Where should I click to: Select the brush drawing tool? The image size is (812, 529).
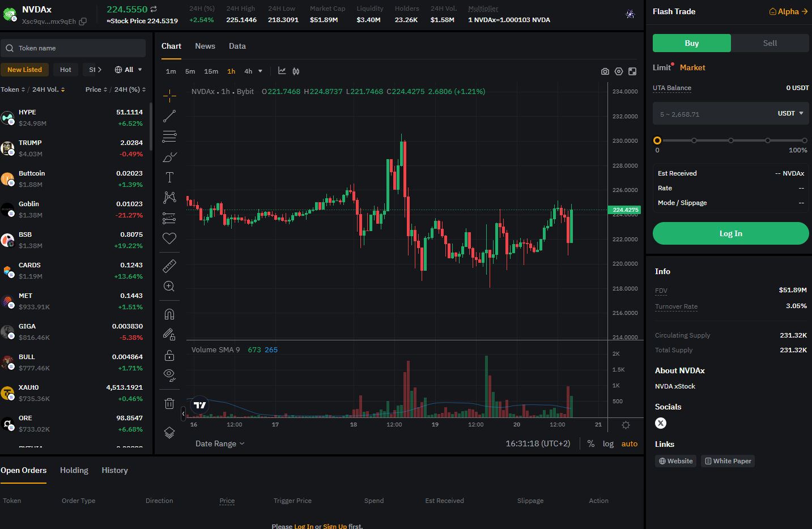pyautogui.click(x=169, y=157)
